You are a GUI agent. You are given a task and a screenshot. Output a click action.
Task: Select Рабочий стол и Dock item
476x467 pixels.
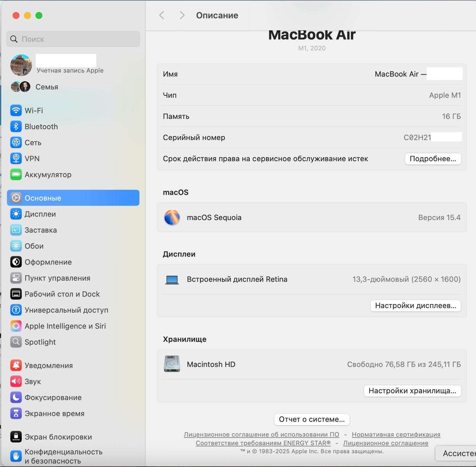coord(62,294)
